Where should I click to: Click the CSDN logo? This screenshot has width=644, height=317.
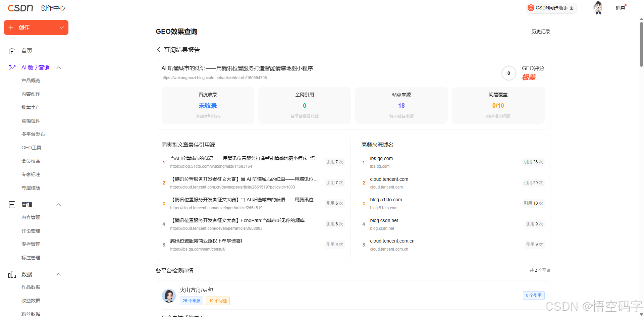[x=20, y=8]
